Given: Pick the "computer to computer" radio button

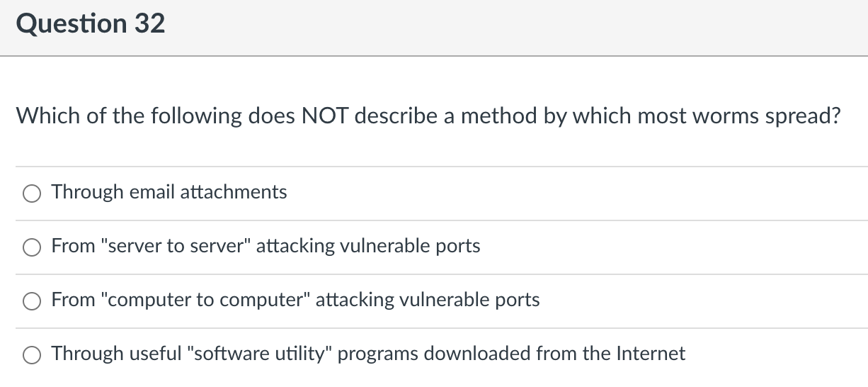Looking at the screenshot, I should pos(32,301).
